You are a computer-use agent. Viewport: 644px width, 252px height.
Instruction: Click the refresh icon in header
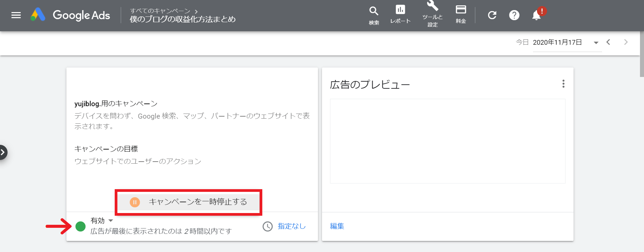492,15
